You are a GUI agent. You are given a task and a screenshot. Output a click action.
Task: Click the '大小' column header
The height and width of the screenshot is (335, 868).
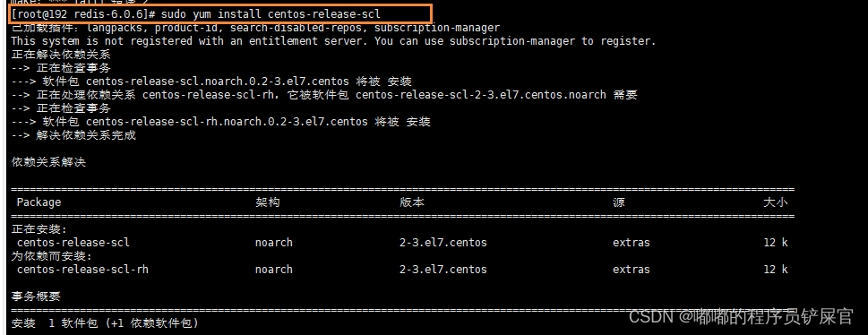tap(776, 202)
